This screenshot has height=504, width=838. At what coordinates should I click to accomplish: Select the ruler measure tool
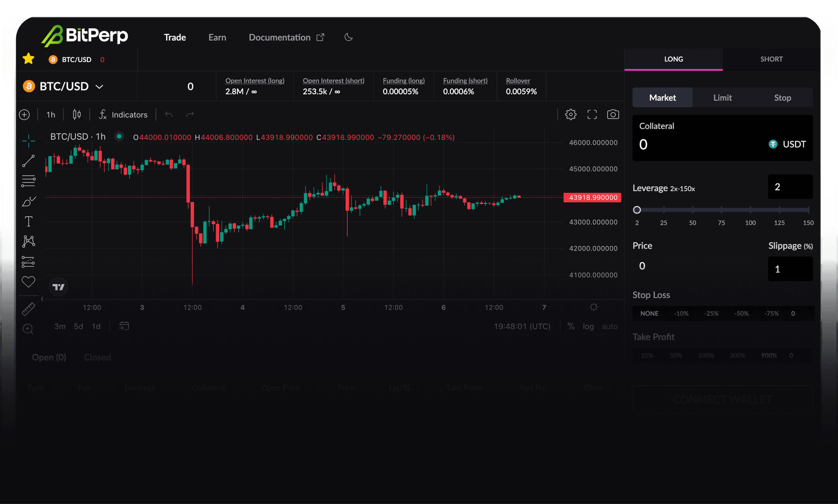pyautogui.click(x=29, y=309)
